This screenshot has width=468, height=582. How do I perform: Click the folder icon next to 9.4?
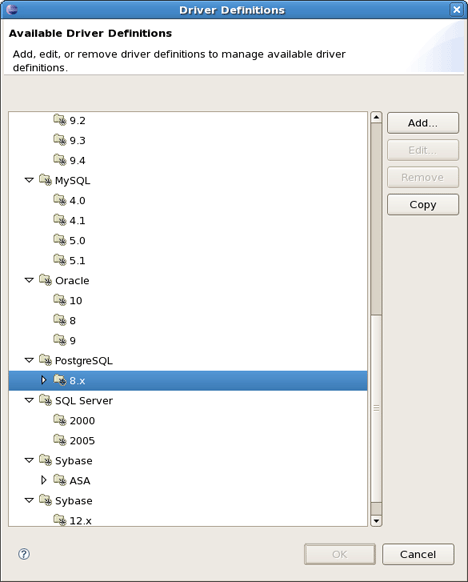pyautogui.click(x=59, y=160)
